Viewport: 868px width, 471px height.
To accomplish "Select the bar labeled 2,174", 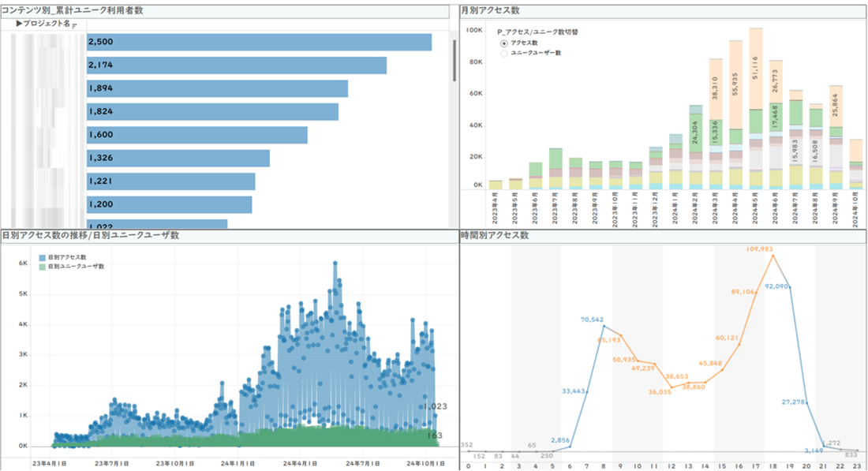I will (x=237, y=65).
